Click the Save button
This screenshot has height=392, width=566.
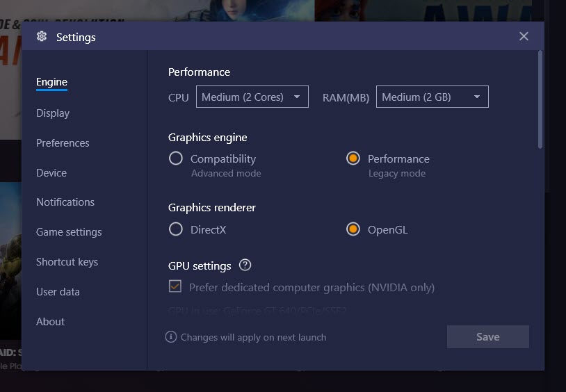coord(488,337)
